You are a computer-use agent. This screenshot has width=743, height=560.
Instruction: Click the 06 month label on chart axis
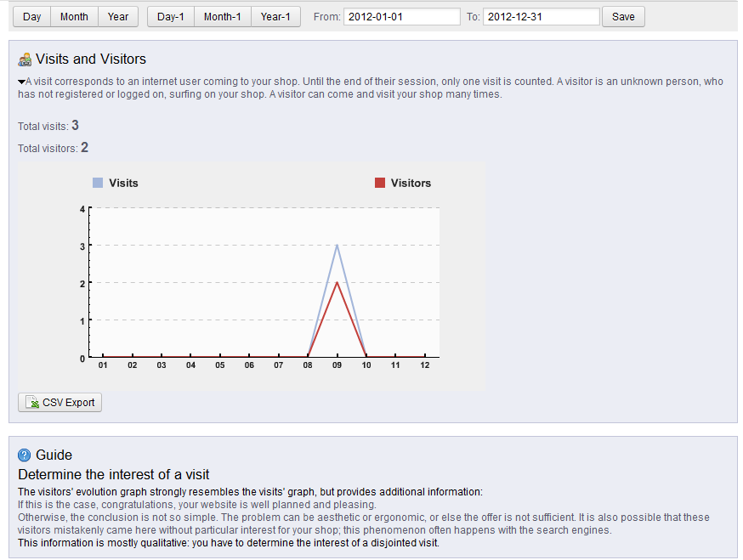click(x=249, y=365)
